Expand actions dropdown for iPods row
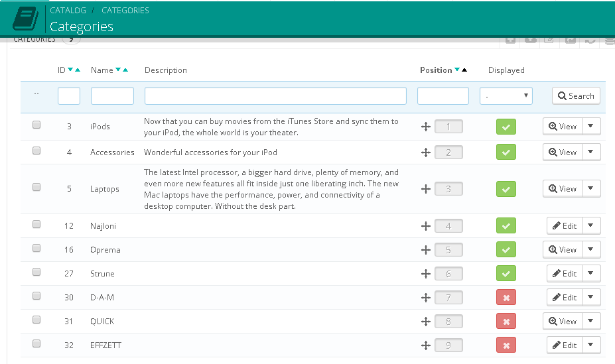This screenshot has width=615, height=364. point(591,126)
